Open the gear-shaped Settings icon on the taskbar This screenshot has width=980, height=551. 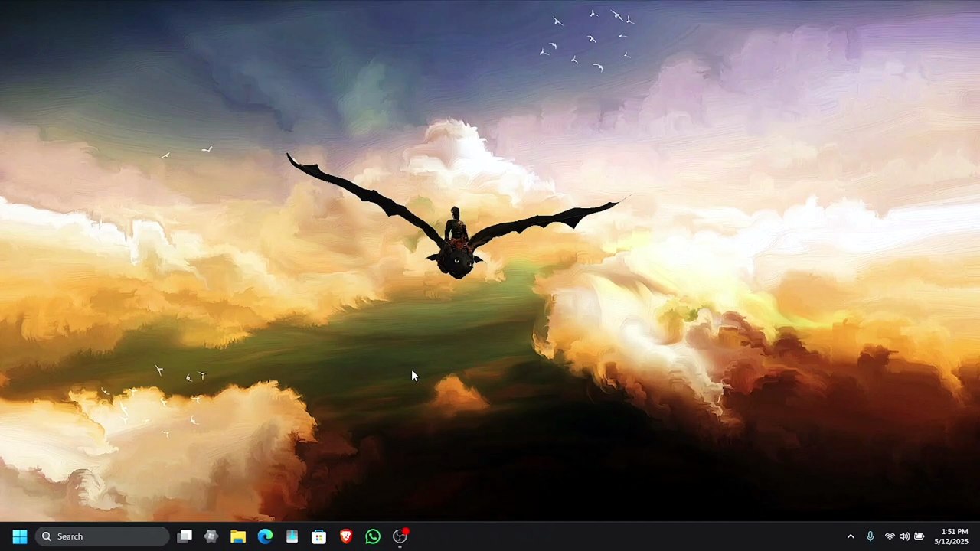pos(211,536)
